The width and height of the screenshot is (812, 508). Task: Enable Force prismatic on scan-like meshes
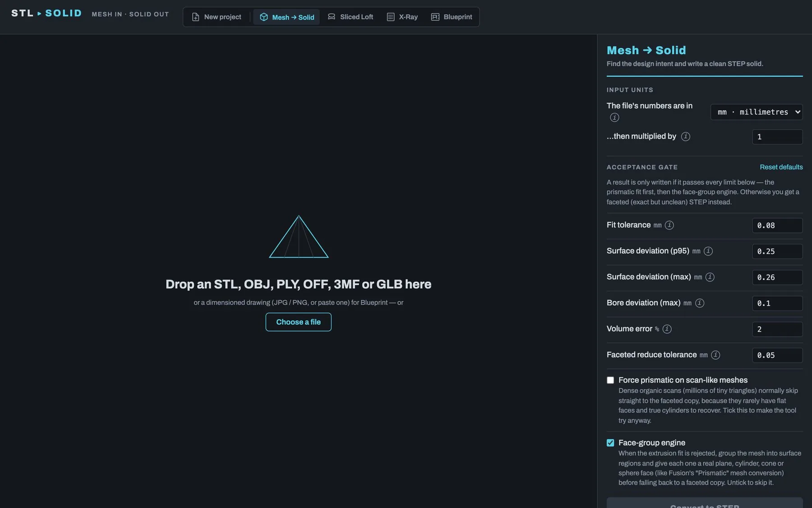point(610,380)
